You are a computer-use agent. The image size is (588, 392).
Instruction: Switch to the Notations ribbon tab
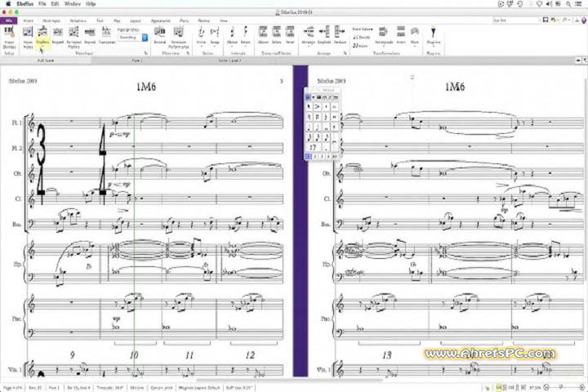click(x=78, y=20)
